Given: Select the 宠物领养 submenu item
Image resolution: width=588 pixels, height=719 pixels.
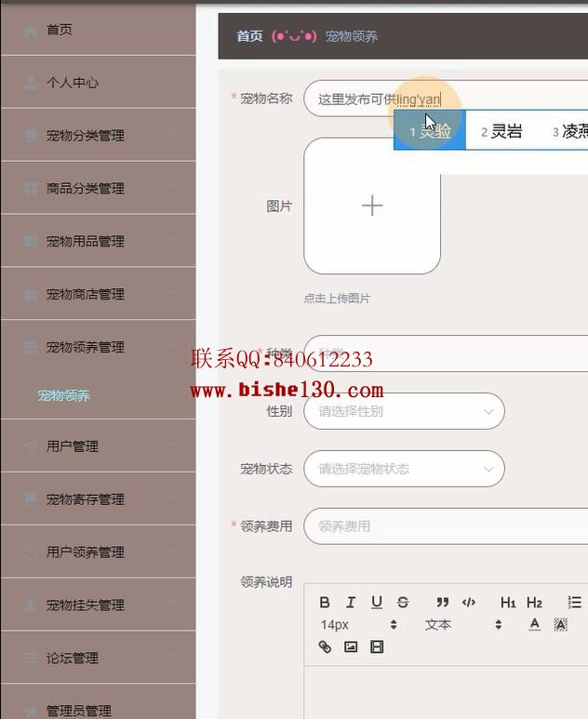Looking at the screenshot, I should [64, 395].
